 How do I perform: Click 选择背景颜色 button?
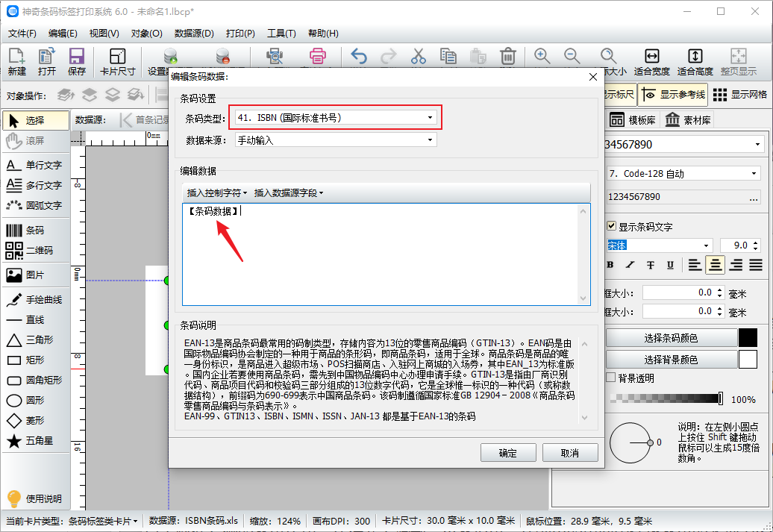coord(671,360)
